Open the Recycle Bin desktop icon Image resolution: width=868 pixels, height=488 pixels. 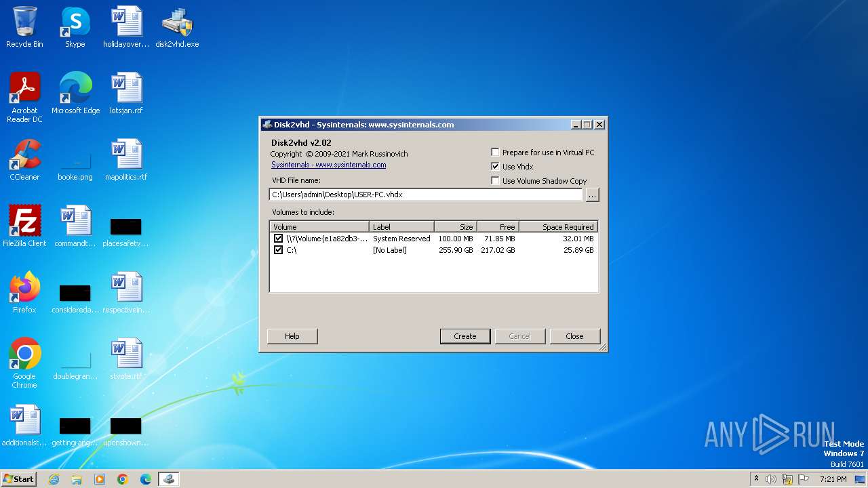(x=24, y=27)
